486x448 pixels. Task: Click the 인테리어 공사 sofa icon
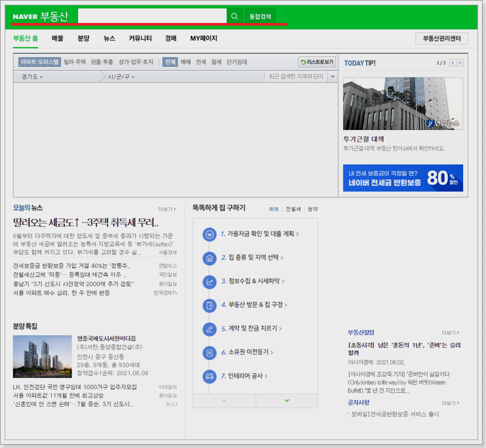pyautogui.click(x=209, y=377)
